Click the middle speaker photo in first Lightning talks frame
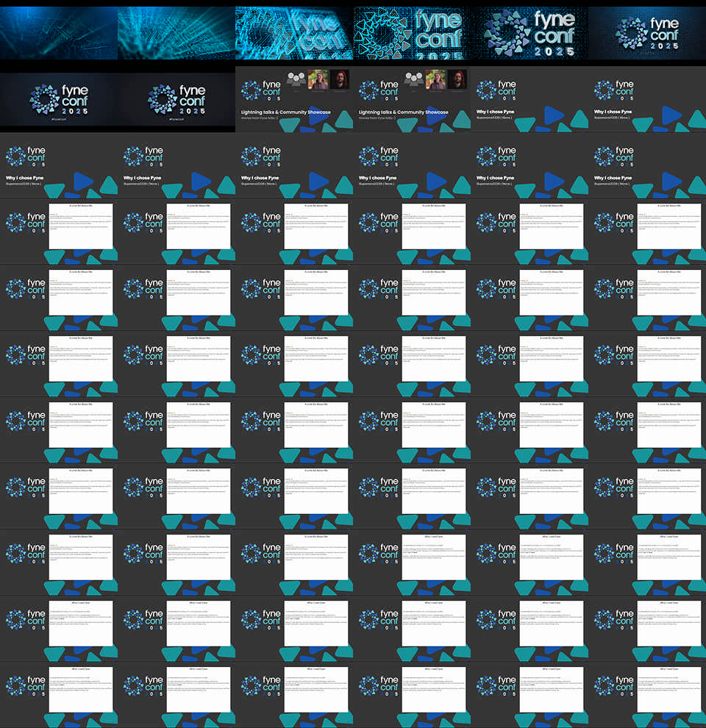The image size is (706, 728). tap(318, 80)
